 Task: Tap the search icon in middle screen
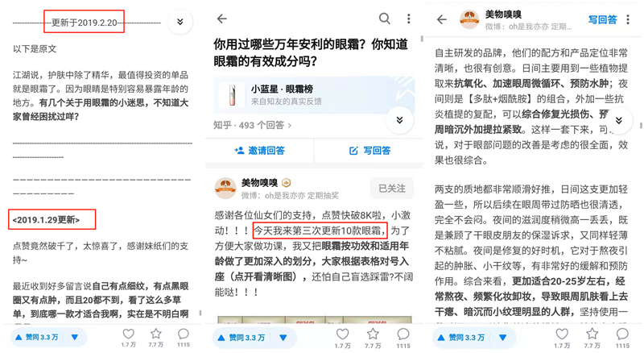pyautogui.click(x=385, y=19)
